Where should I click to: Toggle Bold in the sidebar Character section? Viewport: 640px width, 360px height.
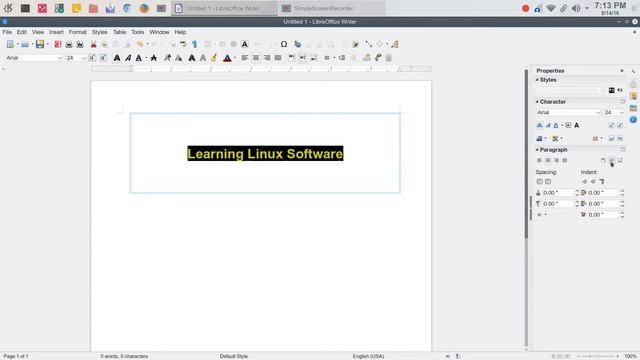540,125
